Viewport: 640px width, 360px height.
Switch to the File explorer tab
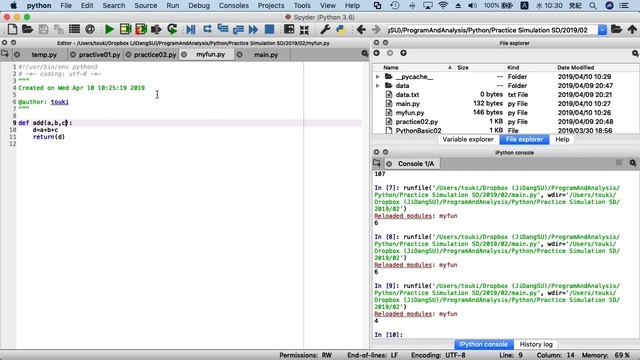(x=524, y=140)
